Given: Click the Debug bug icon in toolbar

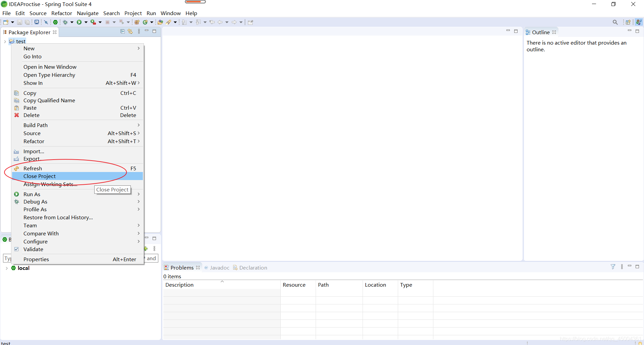Looking at the screenshot, I should point(65,22).
